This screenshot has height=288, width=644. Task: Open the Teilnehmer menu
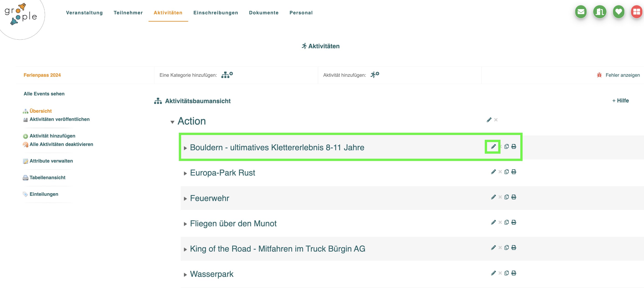tap(128, 13)
